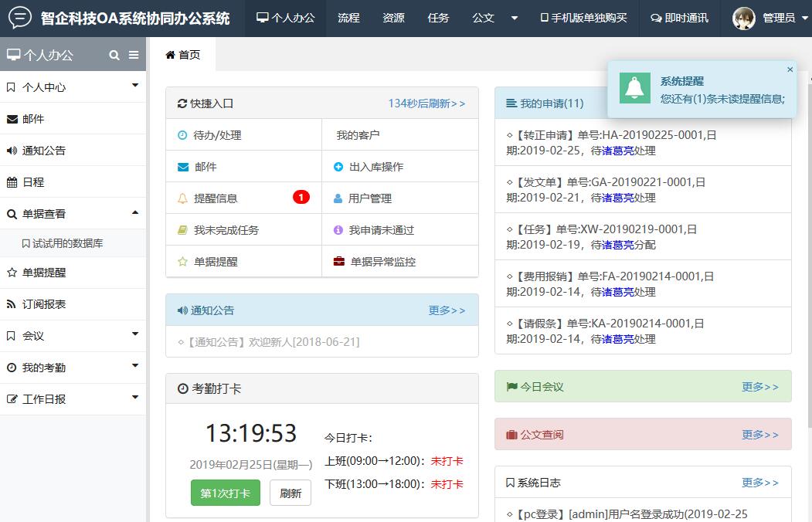Click the green bell notification icon

635,89
